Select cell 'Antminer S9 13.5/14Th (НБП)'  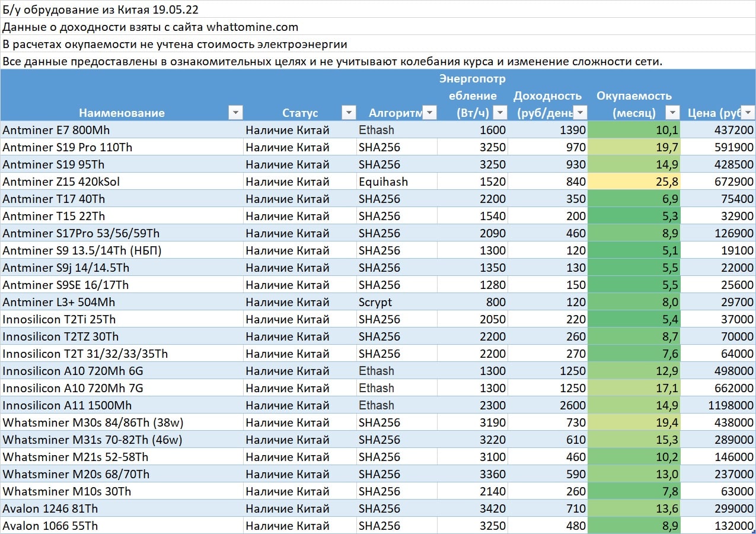(122, 250)
